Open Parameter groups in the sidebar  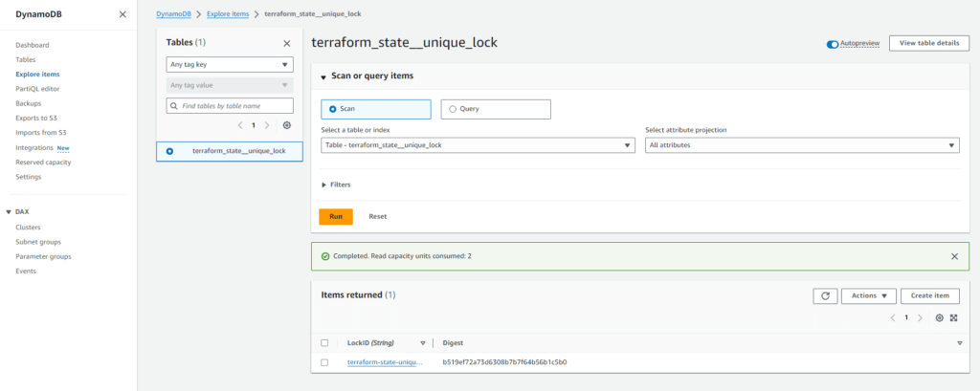pos(43,257)
